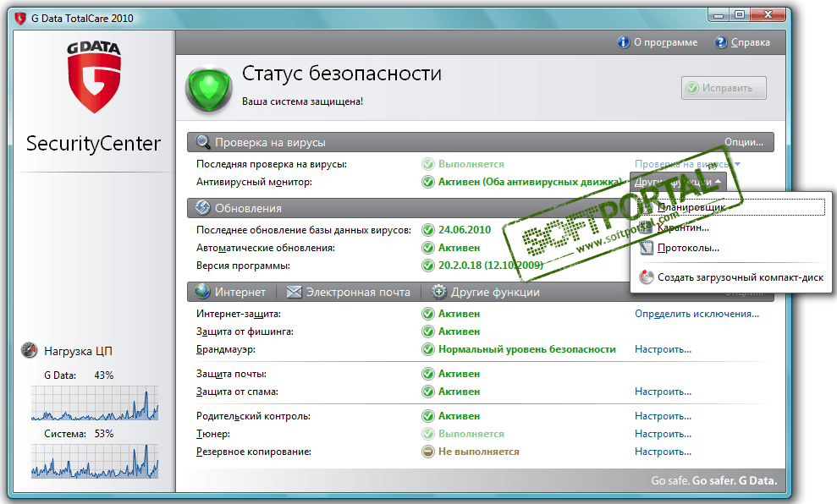Click the Выполняется status for last virus check
The height and width of the screenshot is (504, 837).
471,164
